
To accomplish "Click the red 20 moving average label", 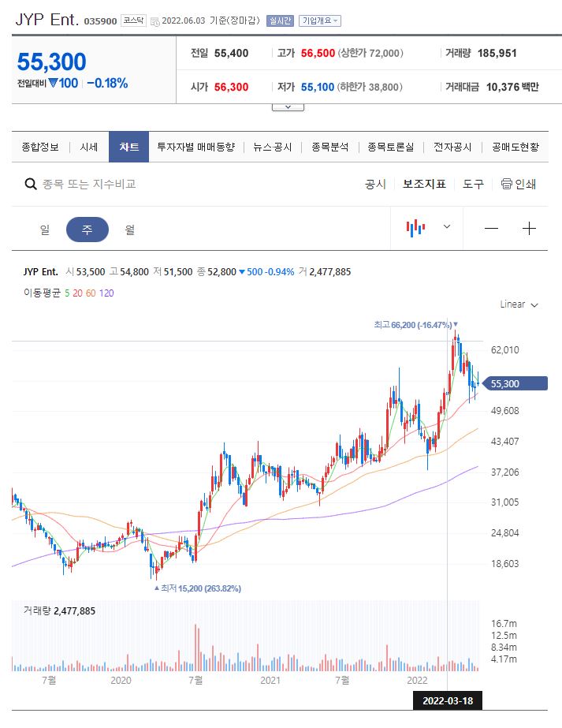I will pyautogui.click(x=77, y=293).
